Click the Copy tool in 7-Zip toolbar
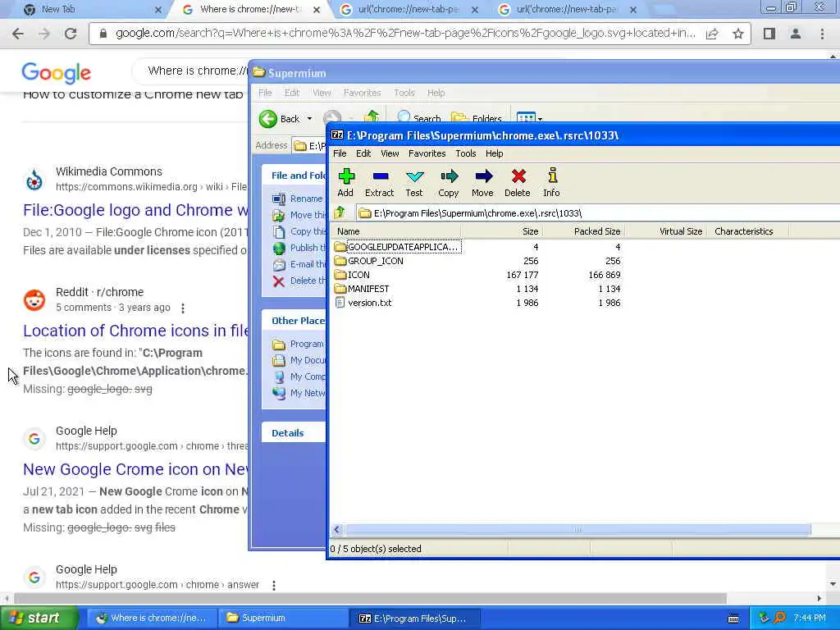The width and height of the screenshot is (840, 630). click(x=449, y=183)
